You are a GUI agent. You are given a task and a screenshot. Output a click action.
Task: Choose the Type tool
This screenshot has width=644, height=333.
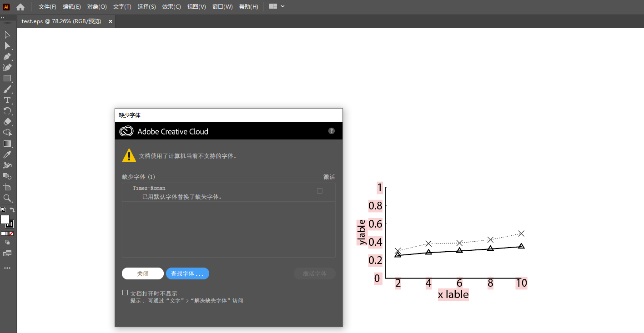click(7, 100)
